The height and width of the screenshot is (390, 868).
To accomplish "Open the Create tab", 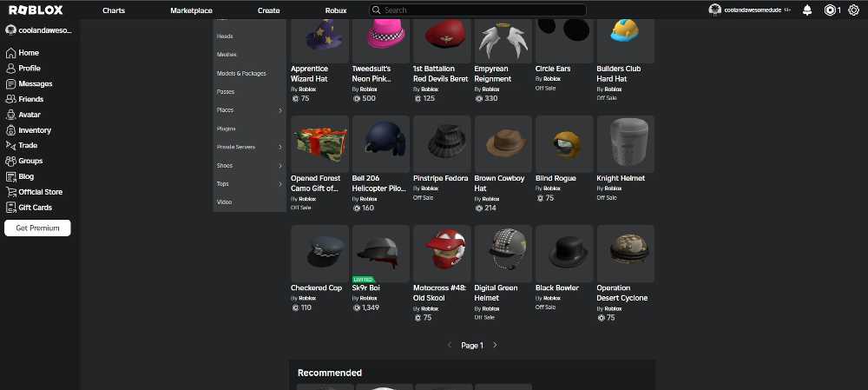I will coord(268,10).
